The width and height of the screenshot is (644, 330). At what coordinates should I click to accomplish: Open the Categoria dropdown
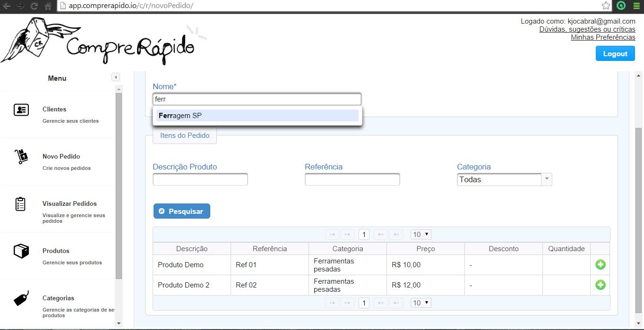pyautogui.click(x=547, y=179)
